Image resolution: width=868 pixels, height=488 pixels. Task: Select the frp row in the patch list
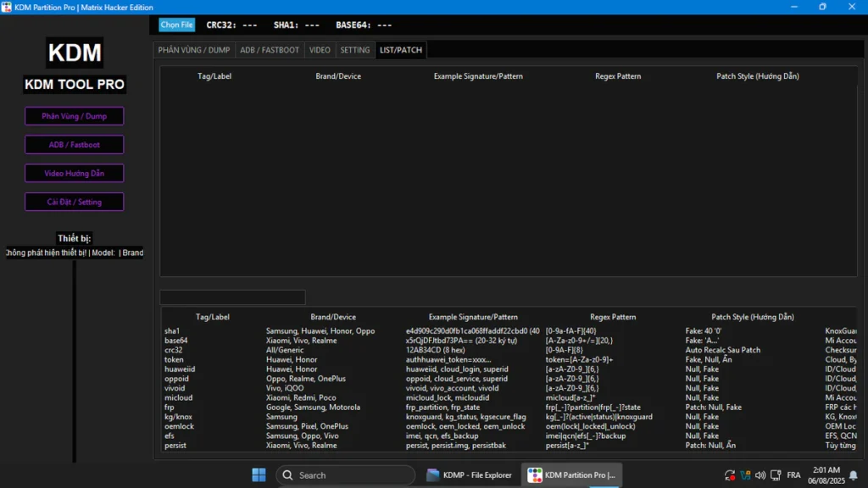(x=170, y=408)
